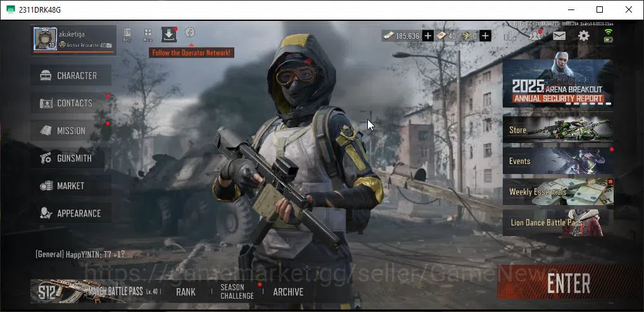Screen dimensions: 644x312
Task: Open the Store banner
Action: point(558,130)
